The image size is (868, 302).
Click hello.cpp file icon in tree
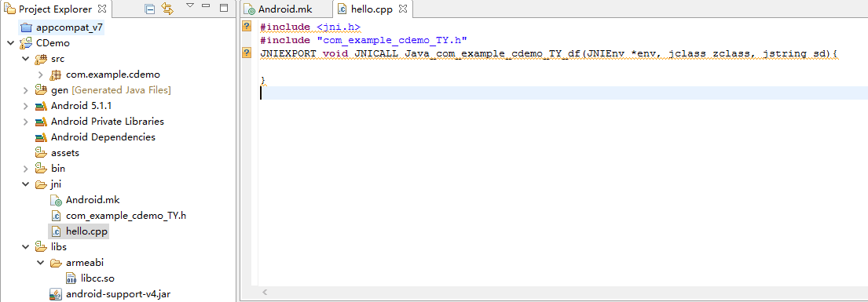click(x=56, y=231)
